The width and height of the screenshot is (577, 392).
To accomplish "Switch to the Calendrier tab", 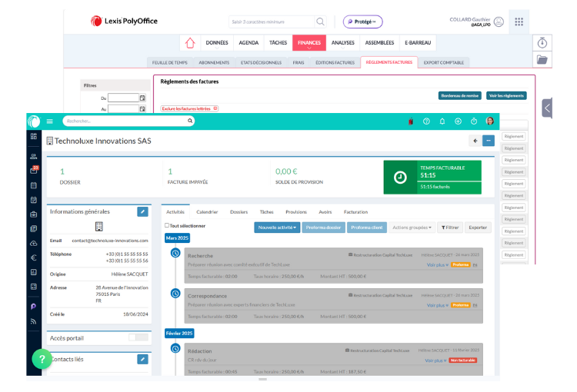I will pyautogui.click(x=207, y=211).
